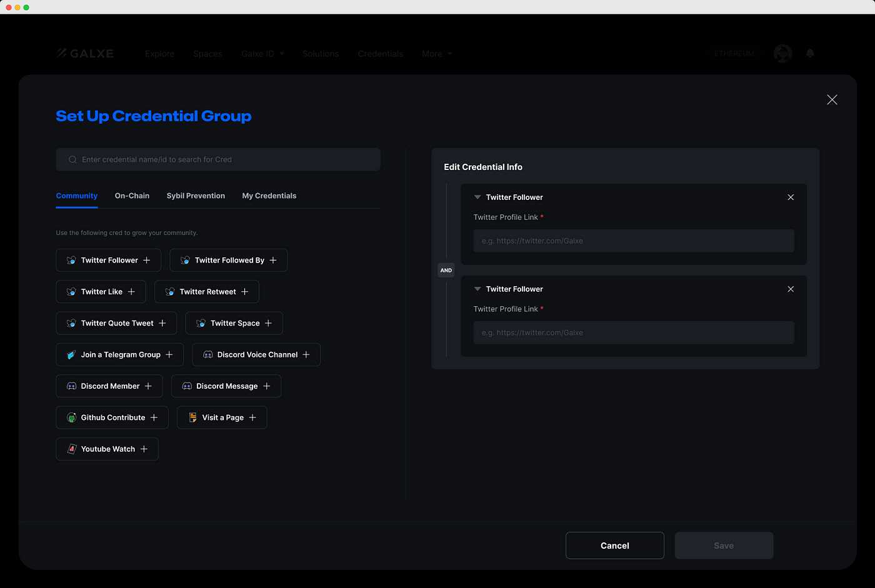This screenshot has width=875, height=588.
Task: Switch to the Sybil Prevention tab
Action: (196, 196)
